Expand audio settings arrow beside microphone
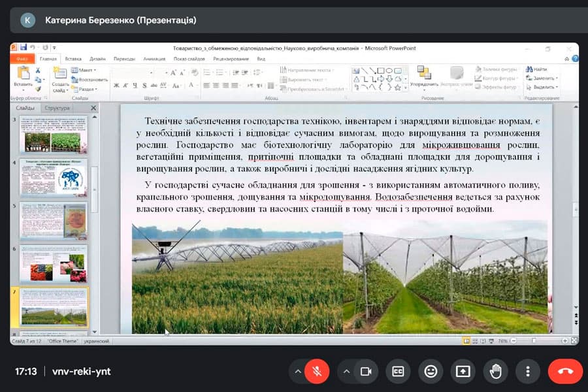588x392 pixels. pyautogui.click(x=298, y=371)
